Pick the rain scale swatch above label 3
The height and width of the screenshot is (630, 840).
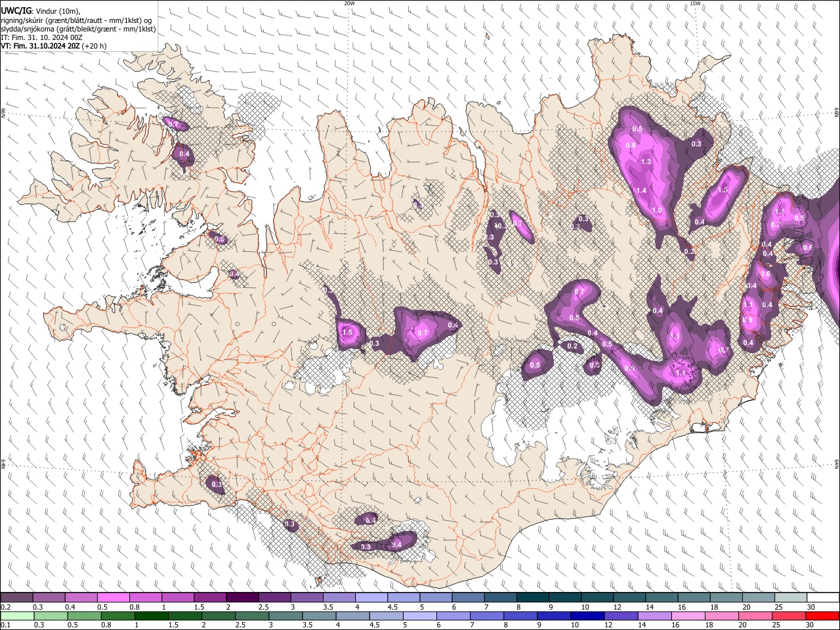pyautogui.click(x=285, y=616)
